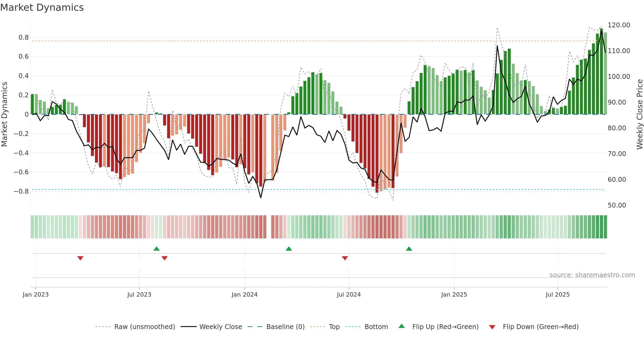
Task: Click the green Flip Up legend triangle
Action: click(x=402, y=326)
